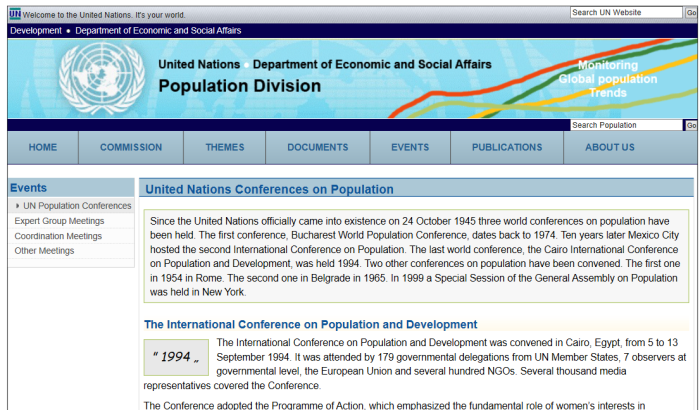Go to the HOME menu tab
700x410 pixels.
[43, 147]
